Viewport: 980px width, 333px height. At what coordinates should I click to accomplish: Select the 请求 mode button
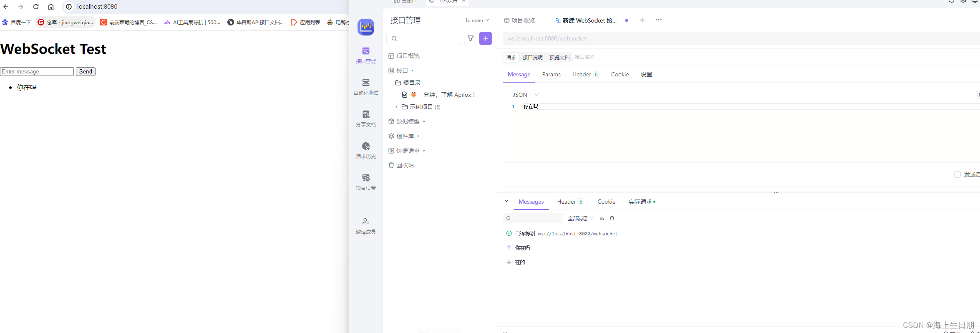(511, 57)
